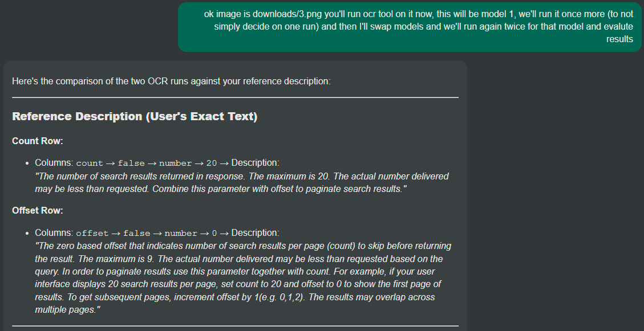Click "Description:" label in the Offset row
This screenshot has width=644, height=331.
click(x=255, y=233)
